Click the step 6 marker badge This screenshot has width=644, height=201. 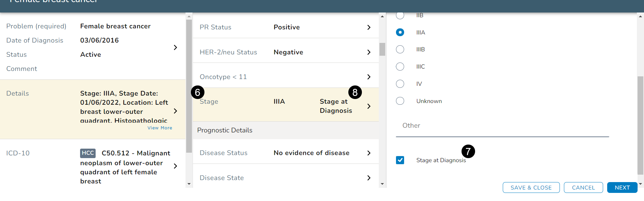198,92
